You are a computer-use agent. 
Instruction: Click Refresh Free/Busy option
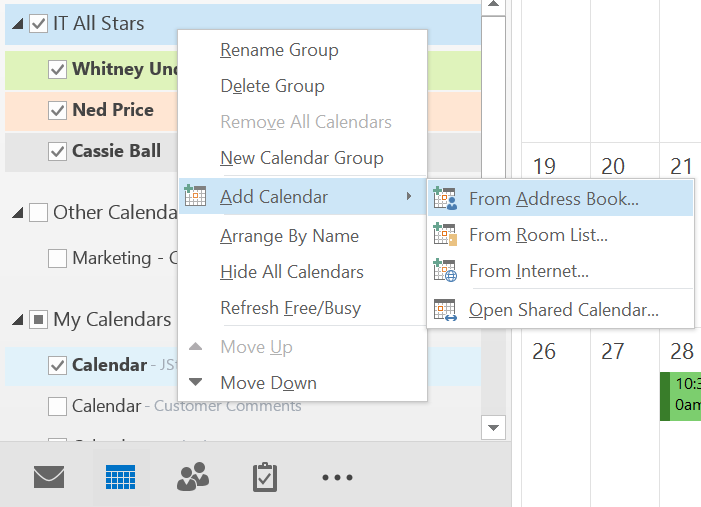point(290,308)
